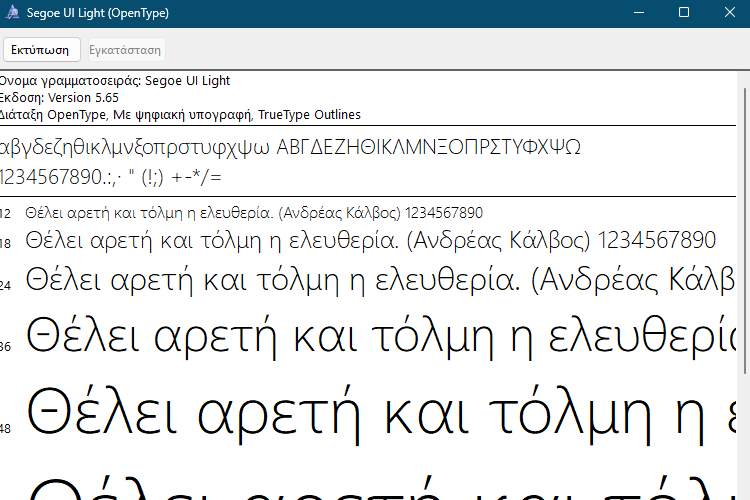Click the vertical scrollbar thumb
This screenshot has width=750, height=500.
click(745, 231)
